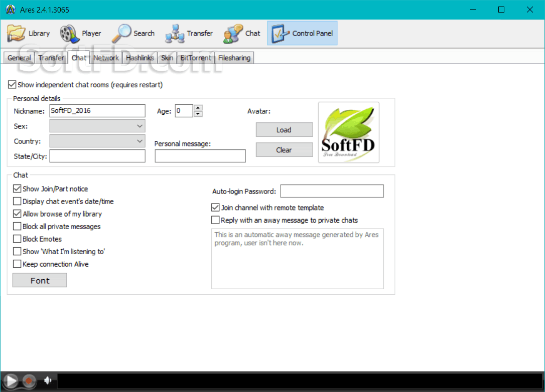Click the Font button
The image size is (545, 392).
pos(40,280)
